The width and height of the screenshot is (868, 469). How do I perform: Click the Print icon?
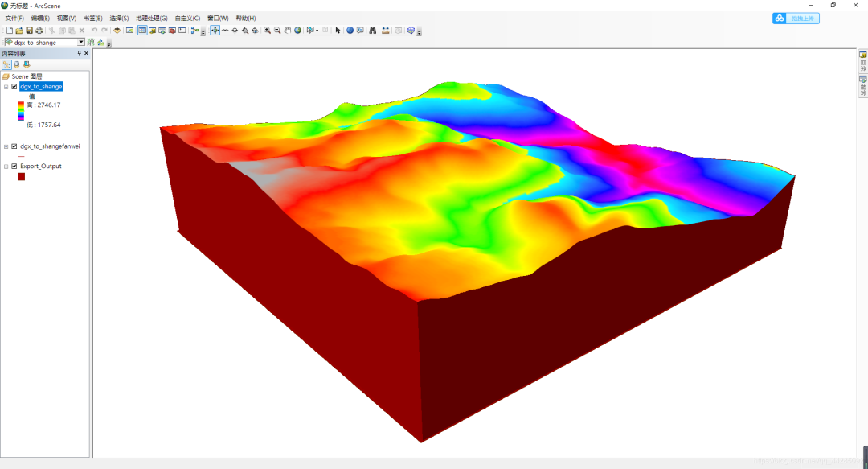coord(39,31)
